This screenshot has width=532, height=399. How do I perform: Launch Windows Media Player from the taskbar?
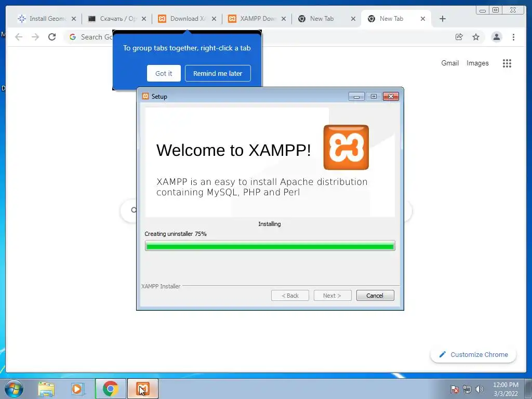[78, 389]
